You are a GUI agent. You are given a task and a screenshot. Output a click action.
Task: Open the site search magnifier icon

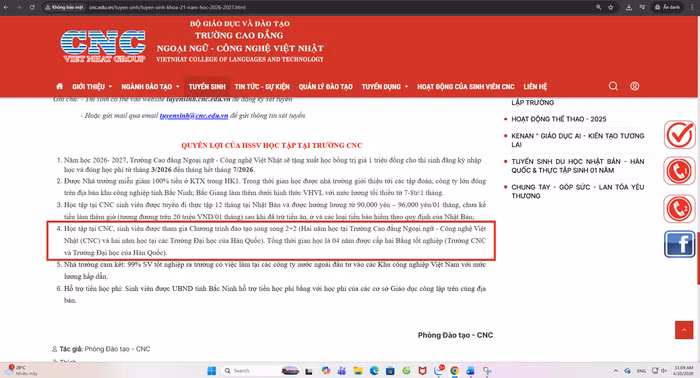point(613,86)
